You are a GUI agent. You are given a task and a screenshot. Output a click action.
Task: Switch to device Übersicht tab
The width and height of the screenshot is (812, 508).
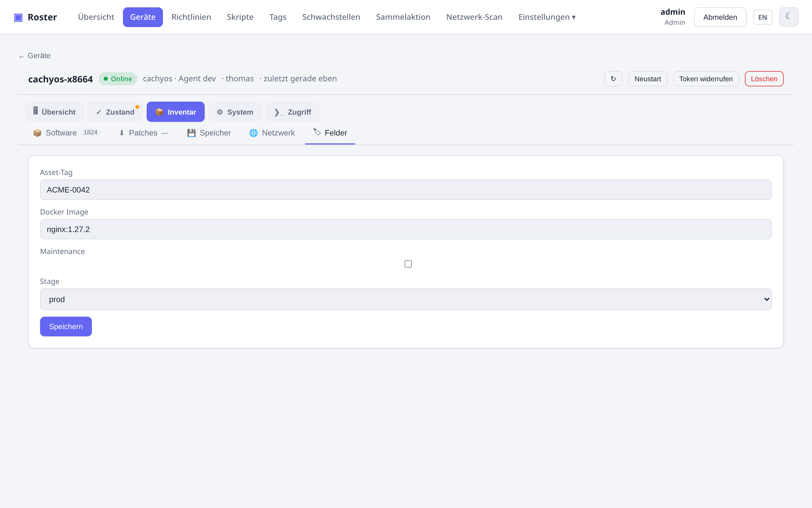(54, 112)
